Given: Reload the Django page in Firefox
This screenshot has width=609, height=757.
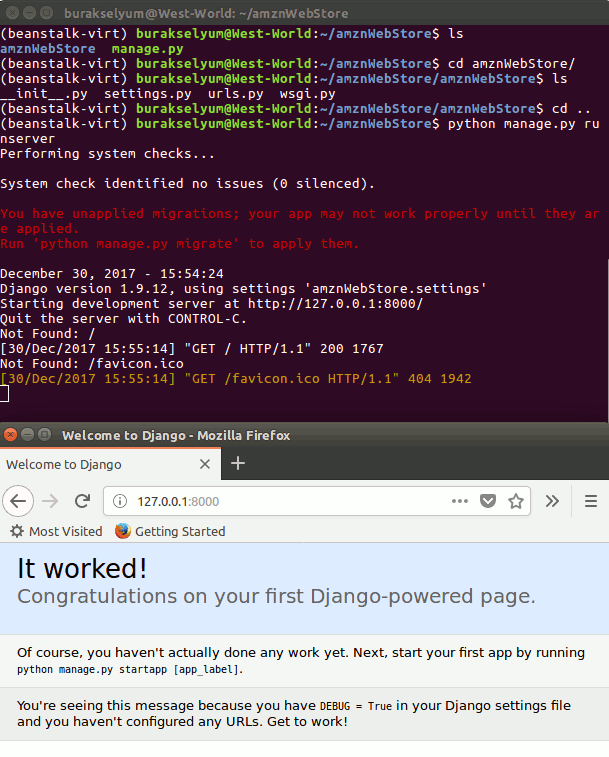Looking at the screenshot, I should pyautogui.click(x=83, y=501).
